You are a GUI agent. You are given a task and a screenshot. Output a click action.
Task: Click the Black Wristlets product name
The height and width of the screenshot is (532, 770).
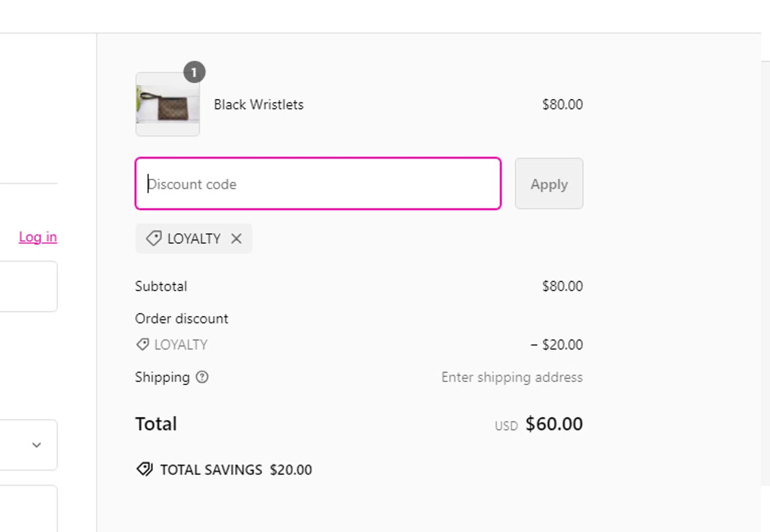pyautogui.click(x=259, y=105)
